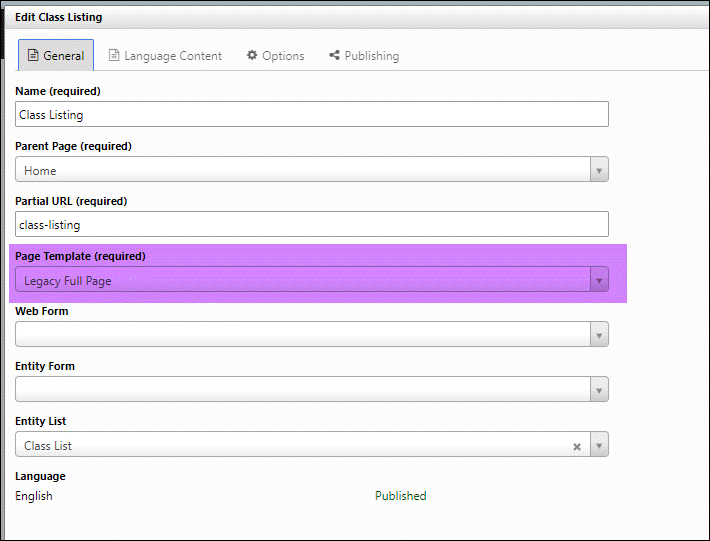Click the share icon beside Publishing
This screenshot has height=541, width=710.
tap(334, 56)
